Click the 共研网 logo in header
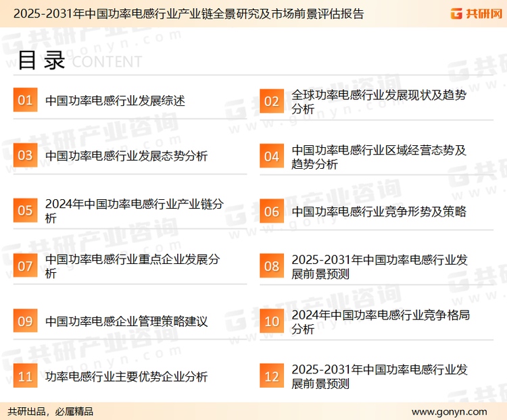This screenshot has height=420, width=507. (477, 14)
